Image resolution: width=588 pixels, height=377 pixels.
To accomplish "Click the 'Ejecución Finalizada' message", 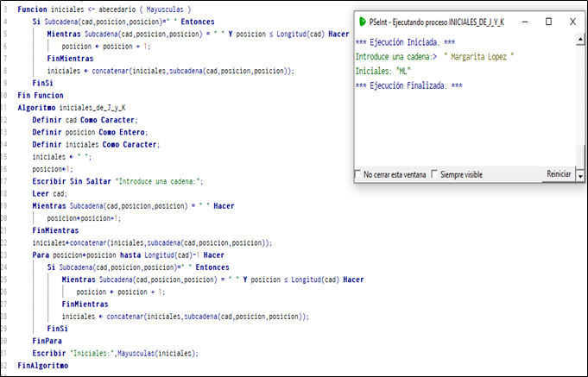I will tap(408, 85).
